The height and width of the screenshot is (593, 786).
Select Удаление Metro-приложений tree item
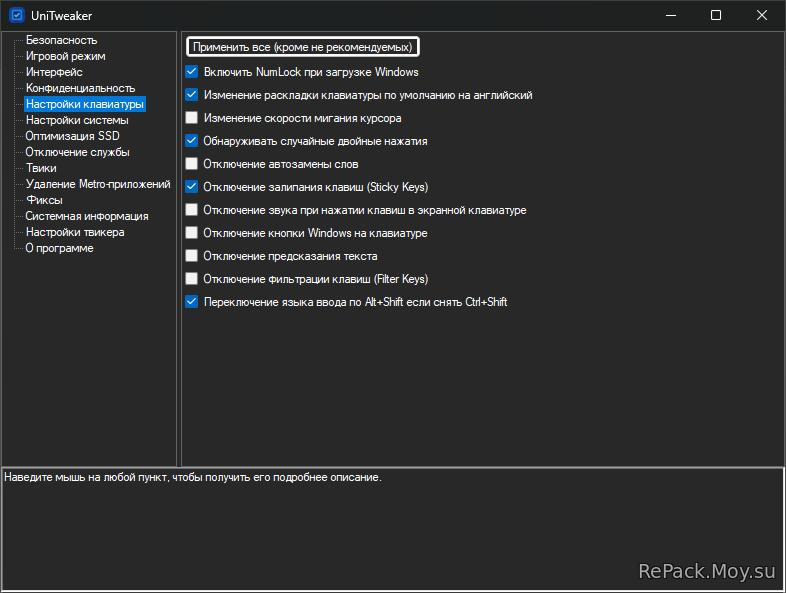[98, 184]
